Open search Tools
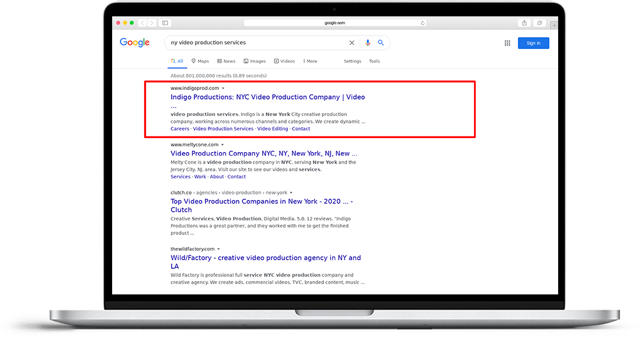The height and width of the screenshot is (337, 644). pyautogui.click(x=374, y=61)
